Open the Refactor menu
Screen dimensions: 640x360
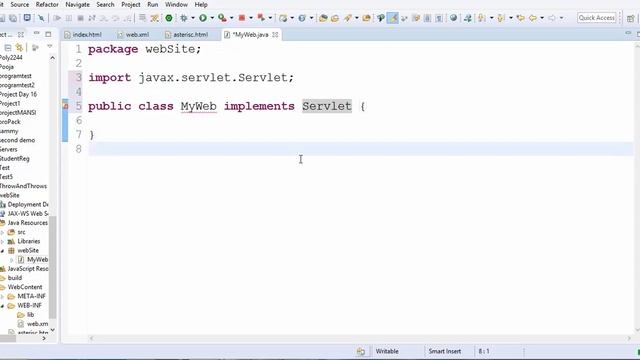pos(47,4)
